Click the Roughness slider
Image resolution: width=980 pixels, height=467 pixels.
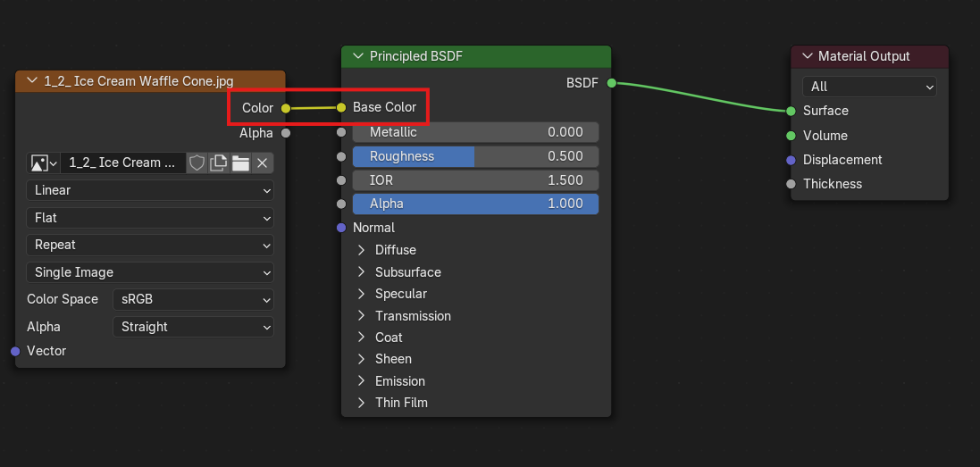(x=475, y=156)
